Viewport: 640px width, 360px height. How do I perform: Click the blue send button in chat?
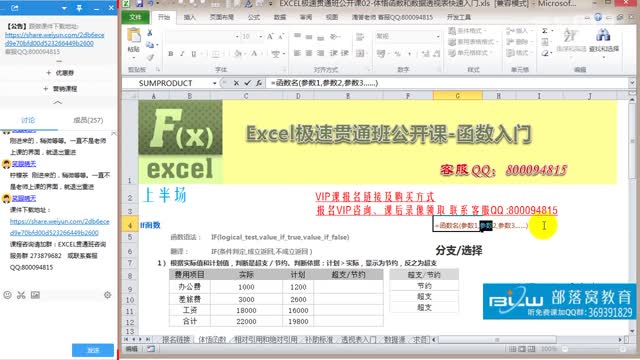coord(93,350)
